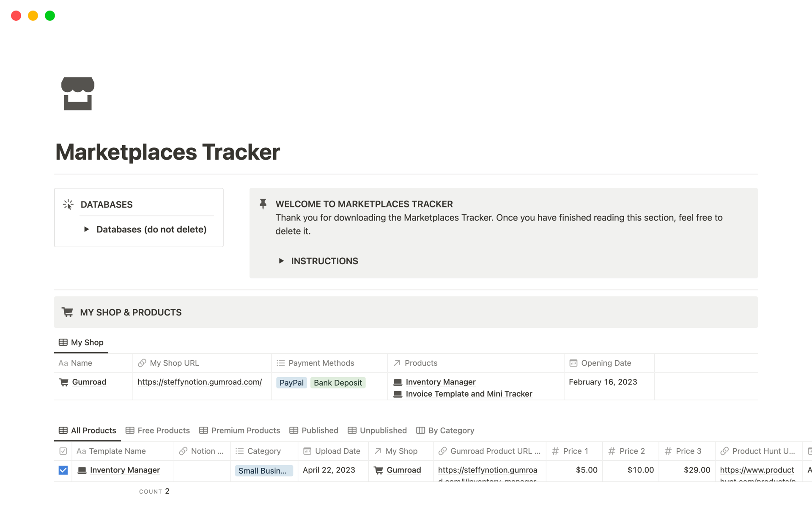Click the link icon in My Shop URL header
The width and height of the screenshot is (812, 508).
pos(142,363)
